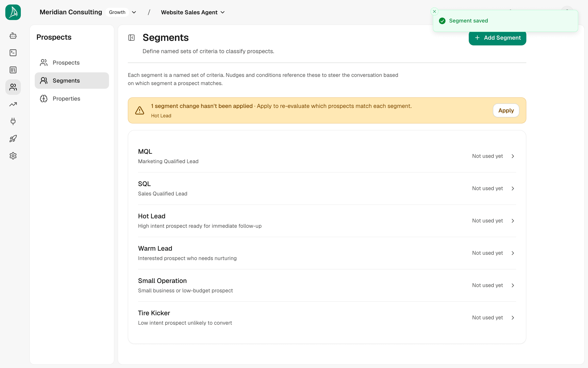Click the Segment saved toast message
Screen dimensions: 588x368
click(x=468, y=21)
